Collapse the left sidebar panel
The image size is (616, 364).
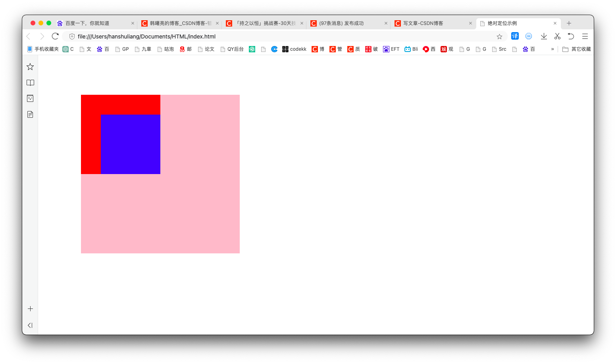(x=30, y=325)
